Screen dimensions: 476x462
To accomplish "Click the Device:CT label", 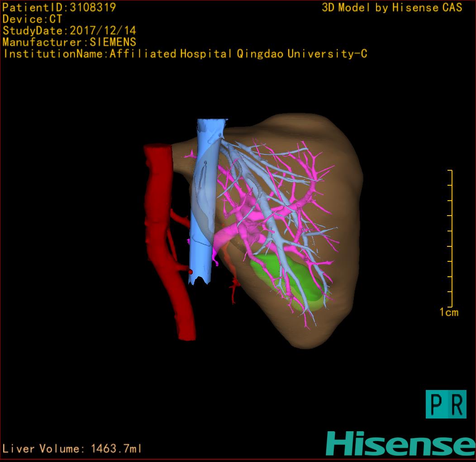I will [x=32, y=19].
